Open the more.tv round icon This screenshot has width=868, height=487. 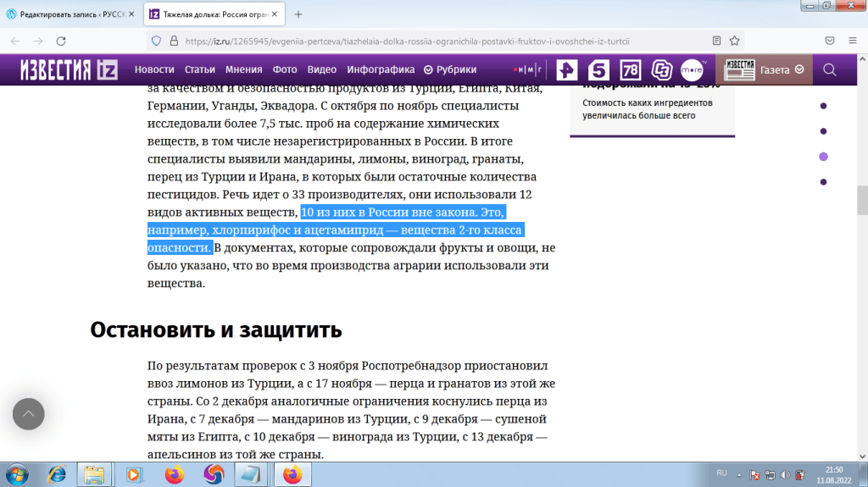(x=692, y=69)
